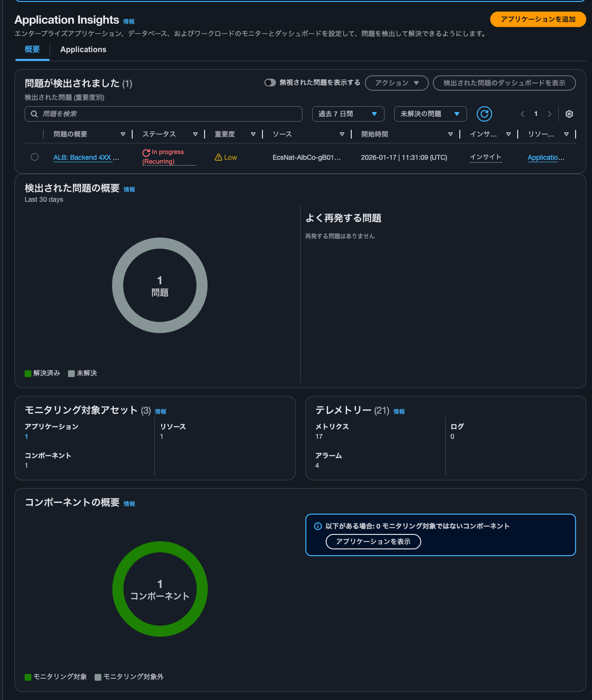Select the 概要 tab
This screenshot has height=700, width=592.
[32, 49]
